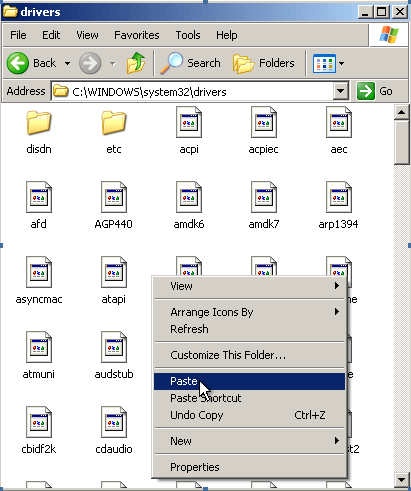
Task: Select the acpiec driver file
Action: point(264,131)
